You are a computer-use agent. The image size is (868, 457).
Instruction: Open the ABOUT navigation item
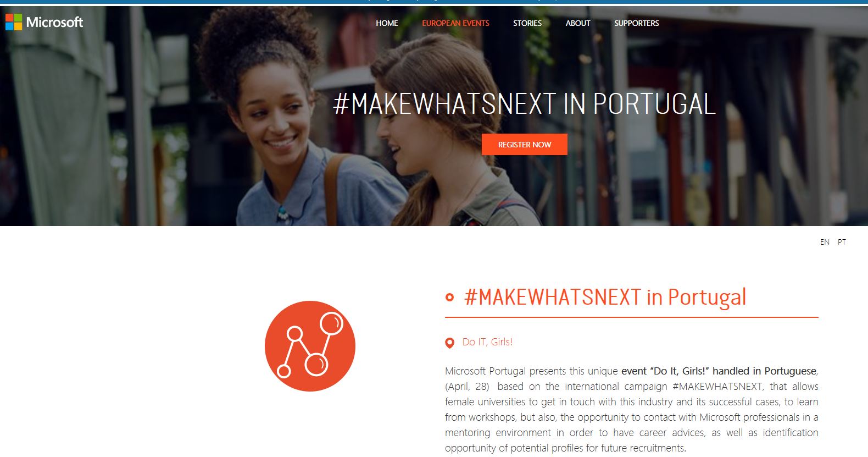point(578,23)
